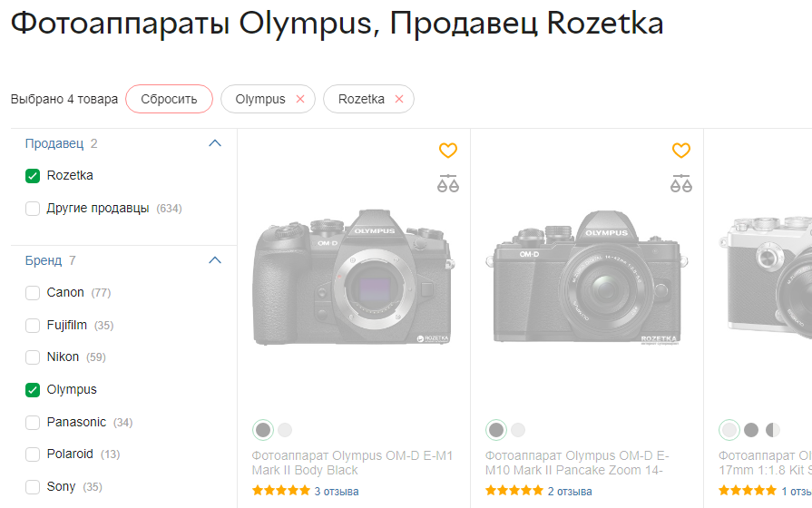Collapse the Бренд filter section
This screenshot has height=508, width=812.
click(x=215, y=260)
